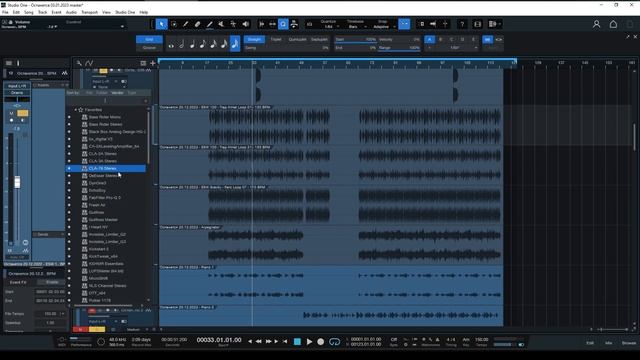Select the half note value
The width and height of the screenshot is (640, 360).
point(182,44)
